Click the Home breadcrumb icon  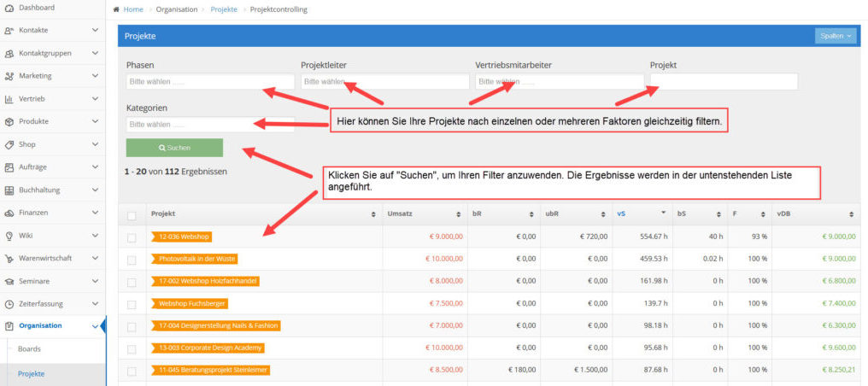click(116, 10)
